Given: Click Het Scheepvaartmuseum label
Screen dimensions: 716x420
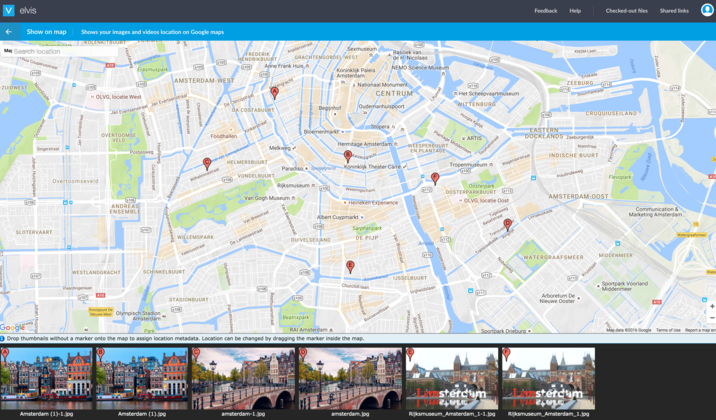Looking at the screenshot, I should 489,93.
